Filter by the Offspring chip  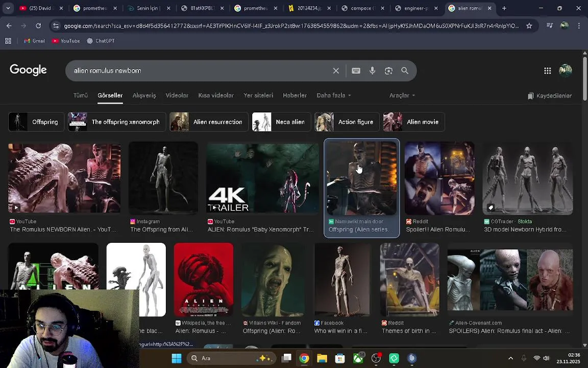36,122
